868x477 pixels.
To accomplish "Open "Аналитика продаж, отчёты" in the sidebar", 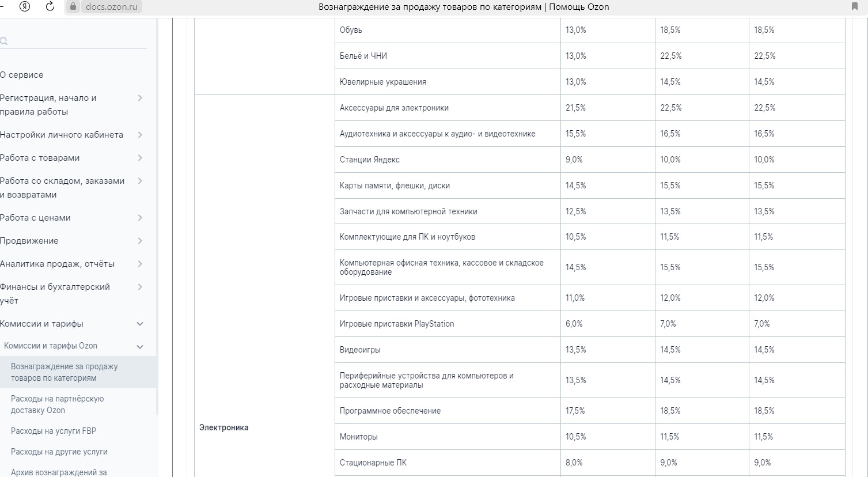I will point(58,264).
